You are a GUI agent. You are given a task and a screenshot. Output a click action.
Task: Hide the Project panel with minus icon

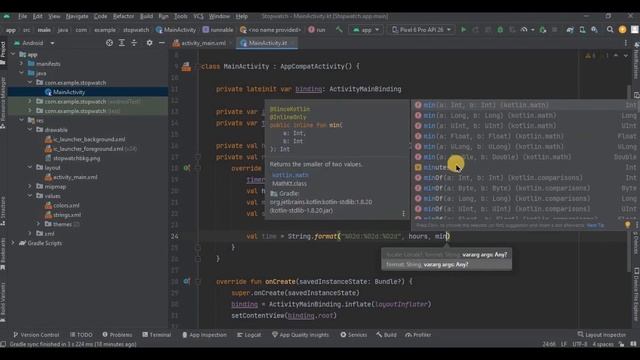click(x=162, y=43)
